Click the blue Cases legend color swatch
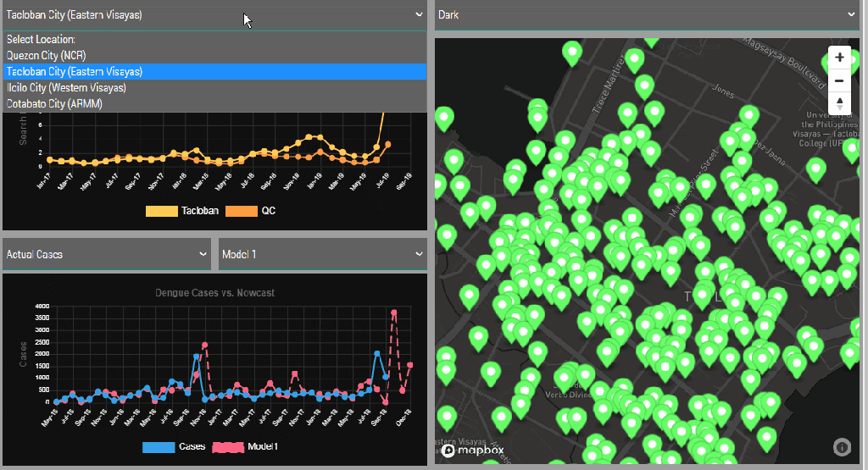This screenshot has width=868, height=470. click(x=159, y=446)
